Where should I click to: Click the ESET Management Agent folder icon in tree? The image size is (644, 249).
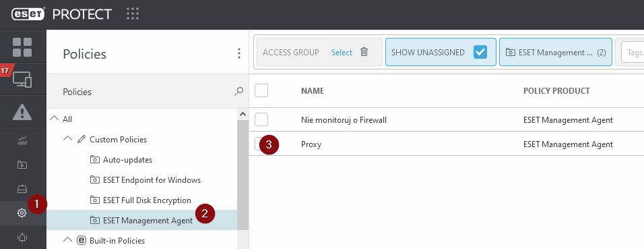click(94, 220)
